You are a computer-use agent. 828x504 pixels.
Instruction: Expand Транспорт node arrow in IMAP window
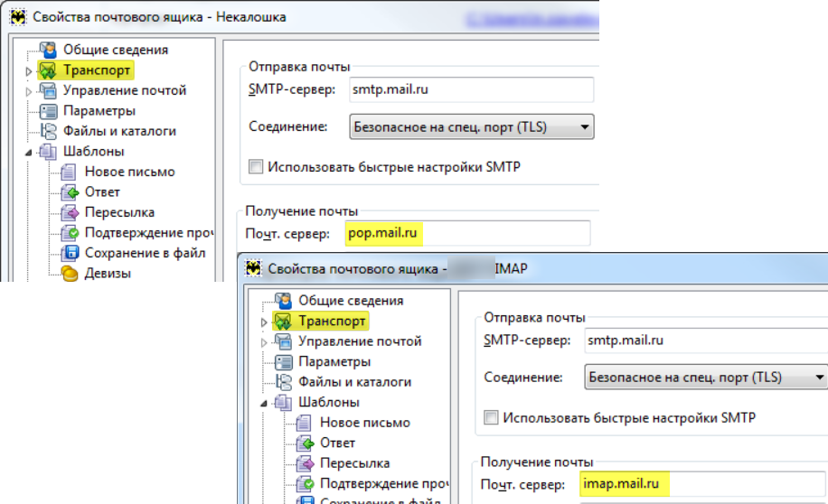(x=264, y=322)
